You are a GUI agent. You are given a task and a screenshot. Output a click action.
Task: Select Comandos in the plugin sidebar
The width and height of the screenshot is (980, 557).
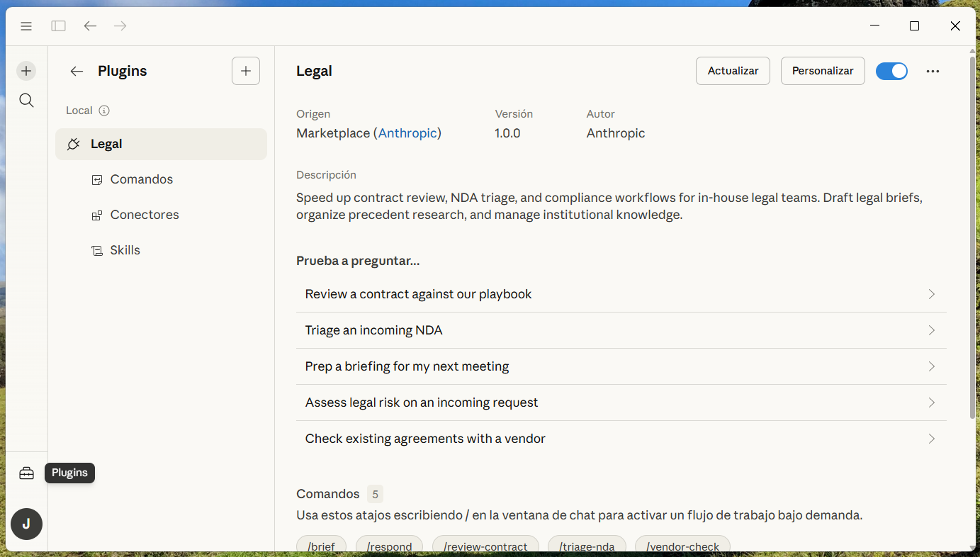[x=141, y=179]
